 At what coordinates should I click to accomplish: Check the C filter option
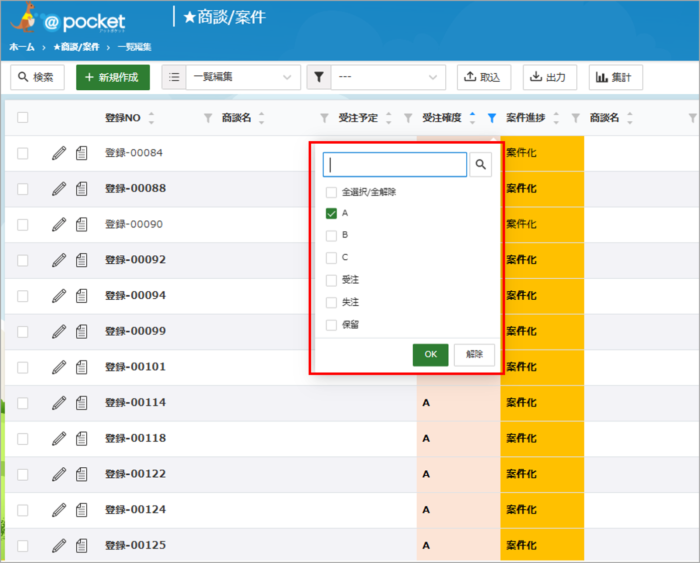click(331, 258)
